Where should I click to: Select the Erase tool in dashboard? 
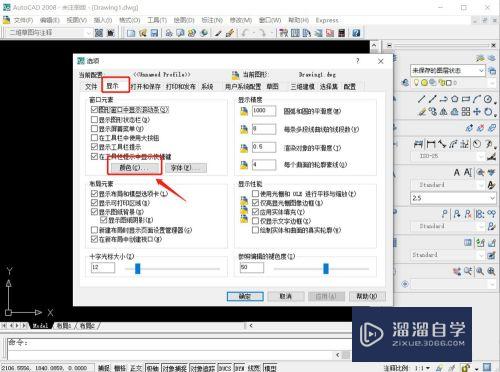coord(422,111)
